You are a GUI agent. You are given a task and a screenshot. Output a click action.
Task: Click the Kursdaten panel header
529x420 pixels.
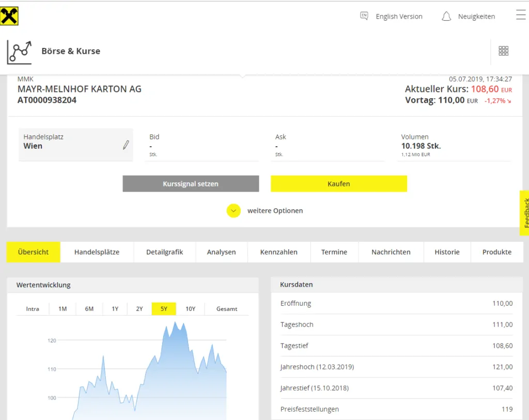pos(397,284)
